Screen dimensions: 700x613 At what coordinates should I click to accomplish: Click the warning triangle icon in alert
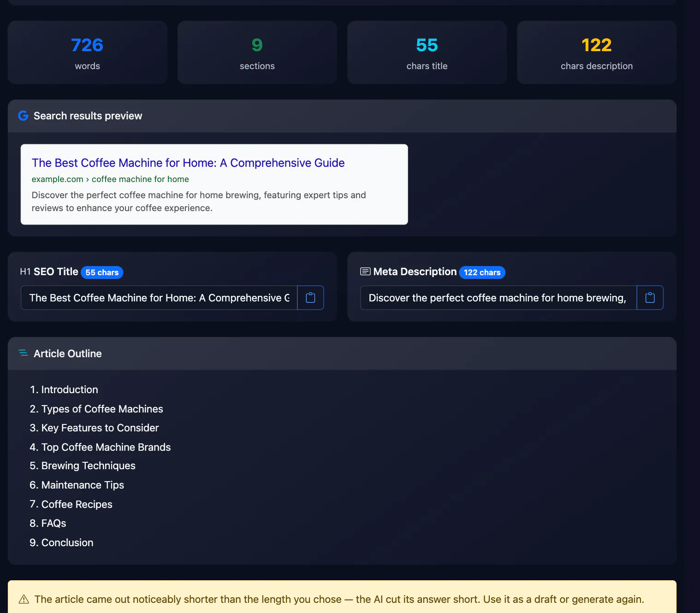tap(24, 599)
